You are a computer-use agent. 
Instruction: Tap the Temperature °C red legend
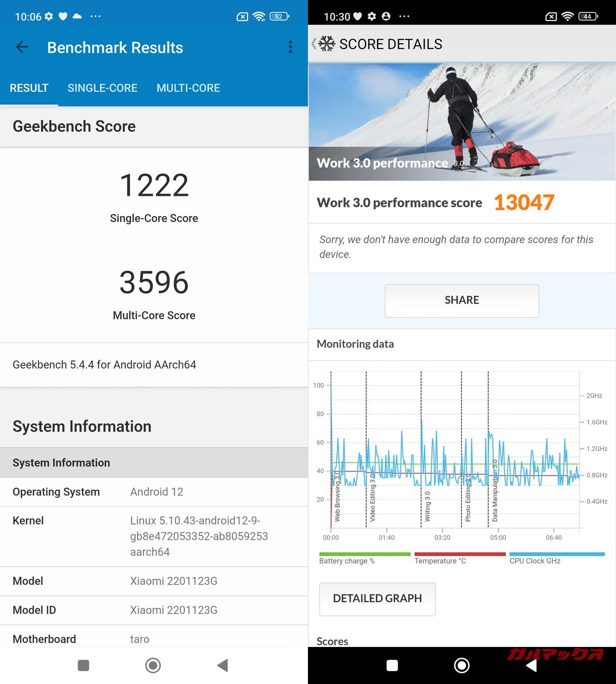click(460, 558)
